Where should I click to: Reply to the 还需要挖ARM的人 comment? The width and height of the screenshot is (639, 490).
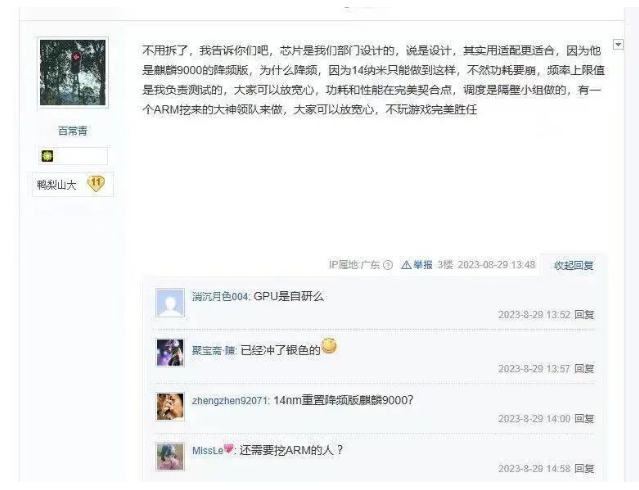point(584,469)
